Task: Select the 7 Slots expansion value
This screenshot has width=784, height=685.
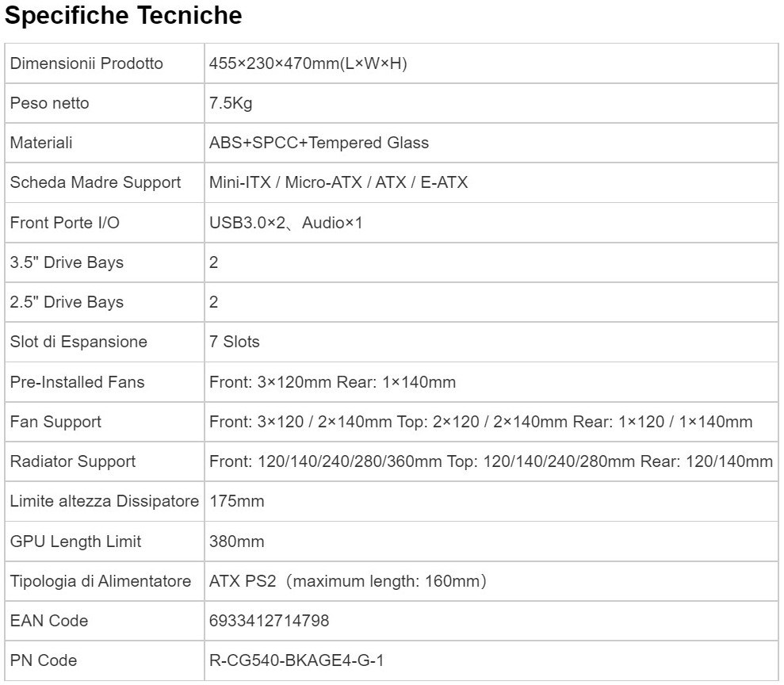Action: point(235,342)
